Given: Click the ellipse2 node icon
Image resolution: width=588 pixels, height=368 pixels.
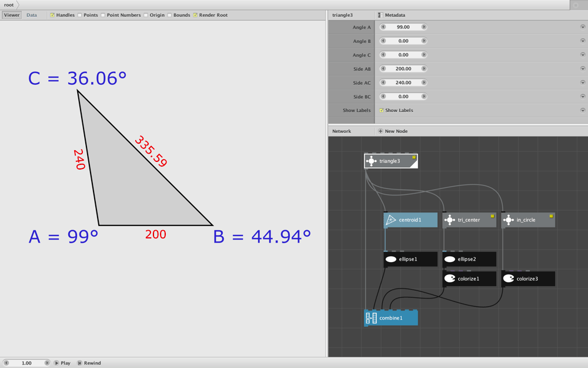Looking at the screenshot, I should pyautogui.click(x=449, y=259).
